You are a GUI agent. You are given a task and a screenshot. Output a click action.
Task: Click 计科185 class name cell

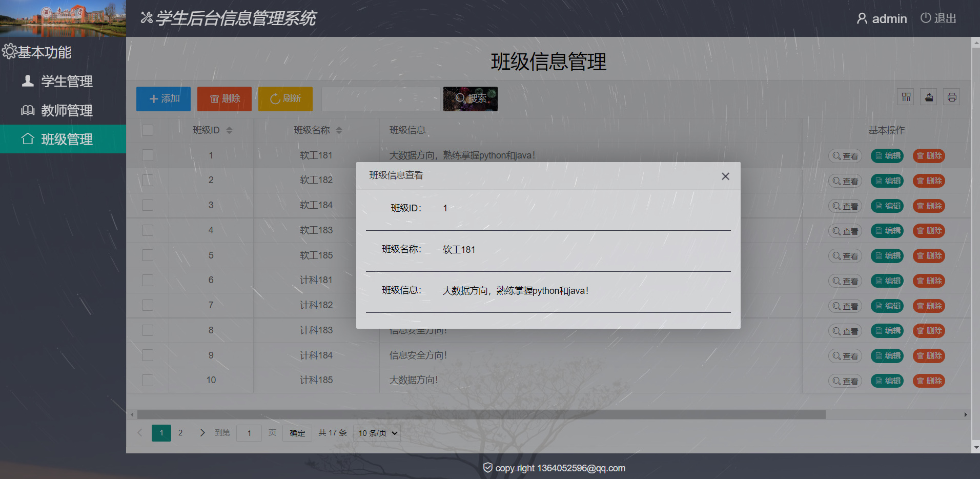(316, 380)
